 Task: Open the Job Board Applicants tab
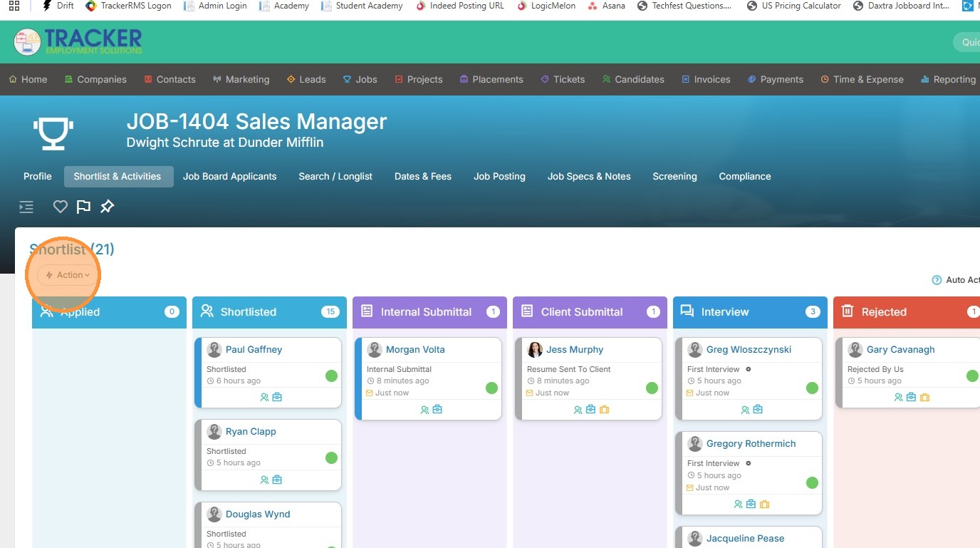coord(229,177)
